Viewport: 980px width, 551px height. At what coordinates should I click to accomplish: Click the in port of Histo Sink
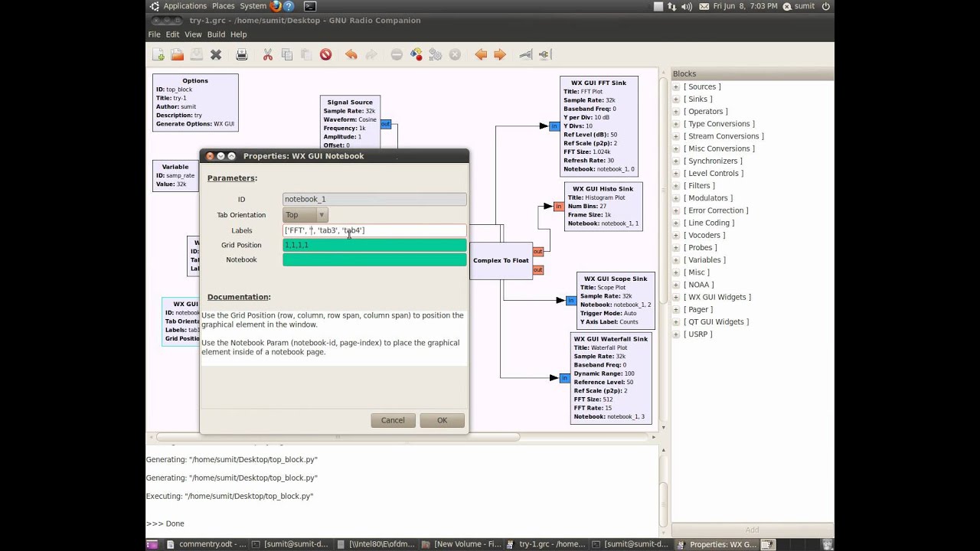coord(559,206)
